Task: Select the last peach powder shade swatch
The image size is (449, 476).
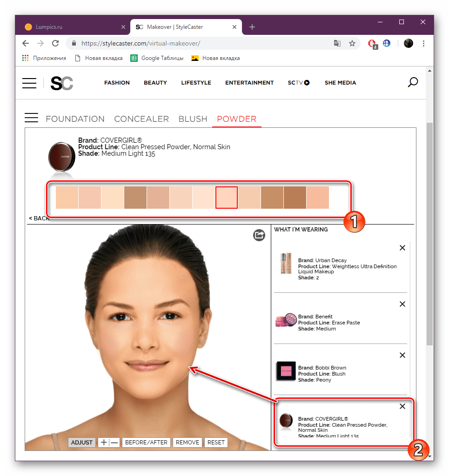Action: pyautogui.click(x=318, y=198)
